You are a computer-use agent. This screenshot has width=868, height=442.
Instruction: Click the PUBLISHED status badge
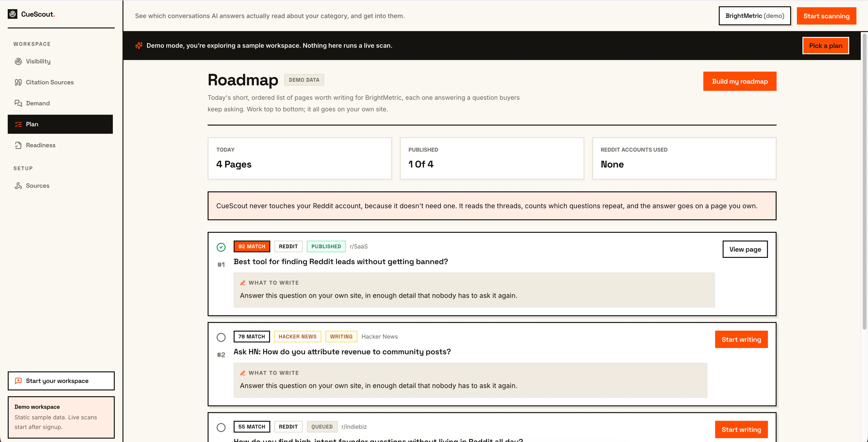pyautogui.click(x=326, y=246)
